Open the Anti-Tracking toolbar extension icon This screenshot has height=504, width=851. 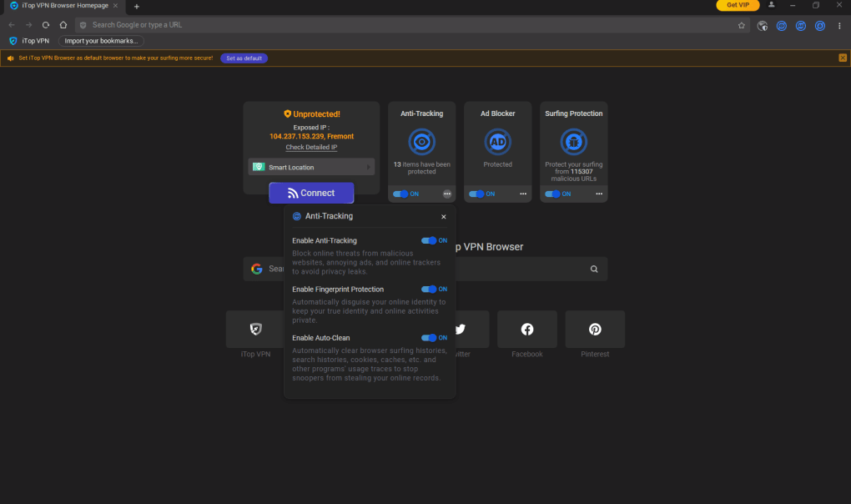click(782, 26)
